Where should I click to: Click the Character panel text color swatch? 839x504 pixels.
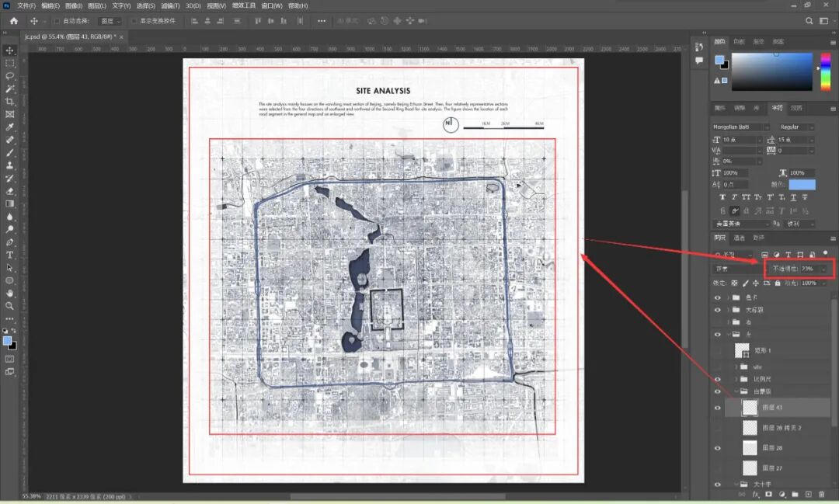pos(802,185)
